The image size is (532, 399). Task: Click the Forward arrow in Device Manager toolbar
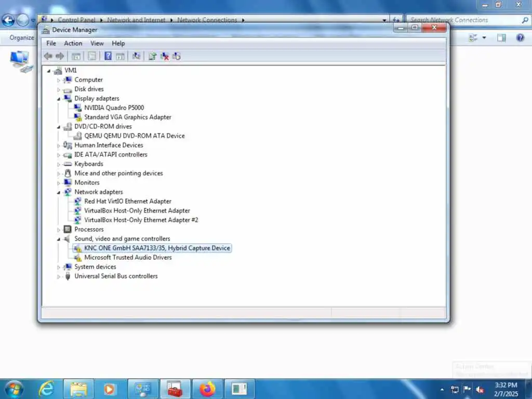coord(60,56)
